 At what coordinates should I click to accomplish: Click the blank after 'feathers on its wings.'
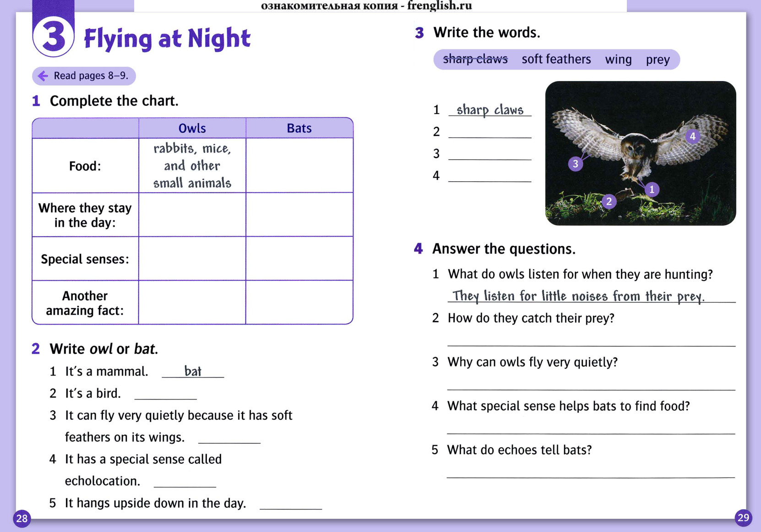pyautogui.click(x=229, y=438)
